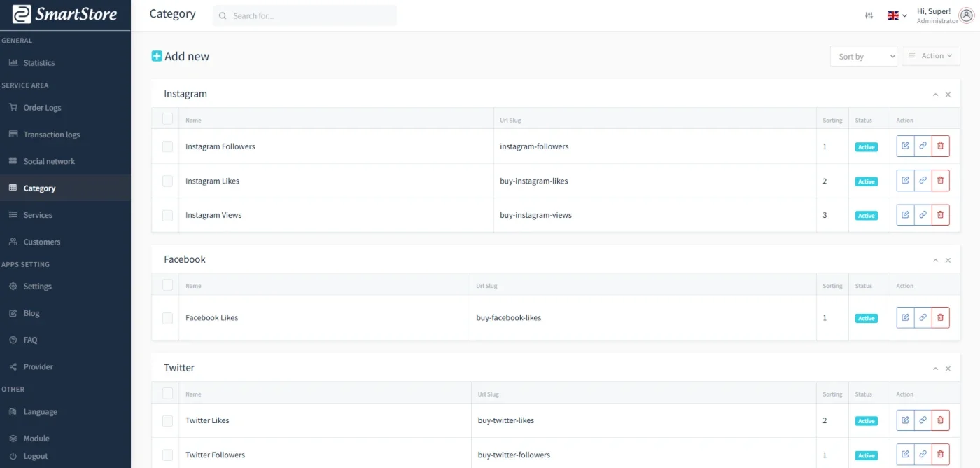Screen dimensions: 980x468
Task: Open FAQ in sidebar
Action: coord(65,340)
